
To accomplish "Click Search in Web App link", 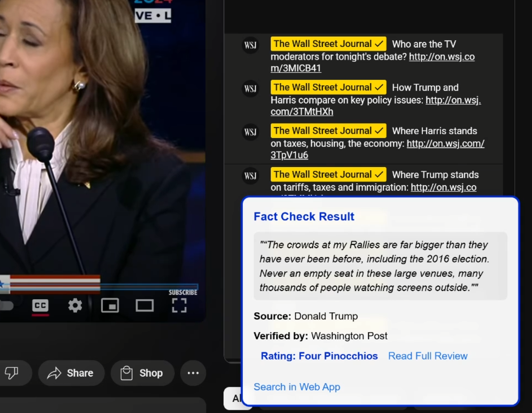I will tap(297, 387).
